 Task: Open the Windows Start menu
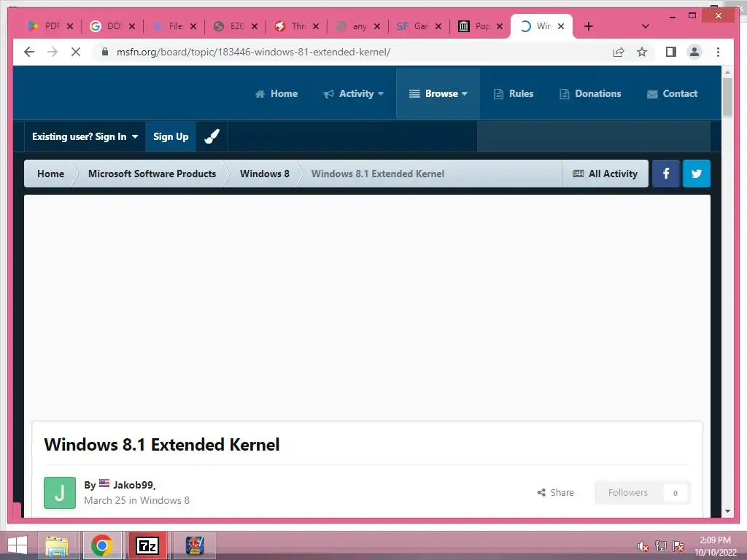[x=18, y=545]
